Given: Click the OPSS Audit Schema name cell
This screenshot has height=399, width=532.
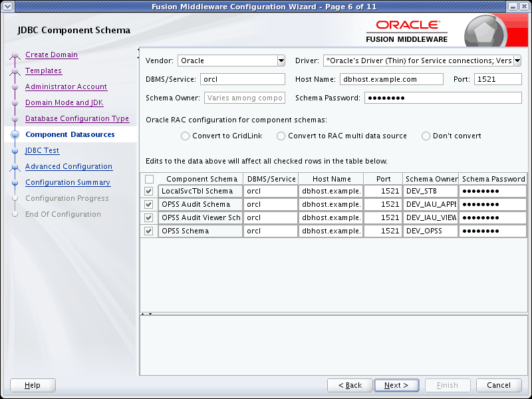Looking at the screenshot, I should point(201,204).
